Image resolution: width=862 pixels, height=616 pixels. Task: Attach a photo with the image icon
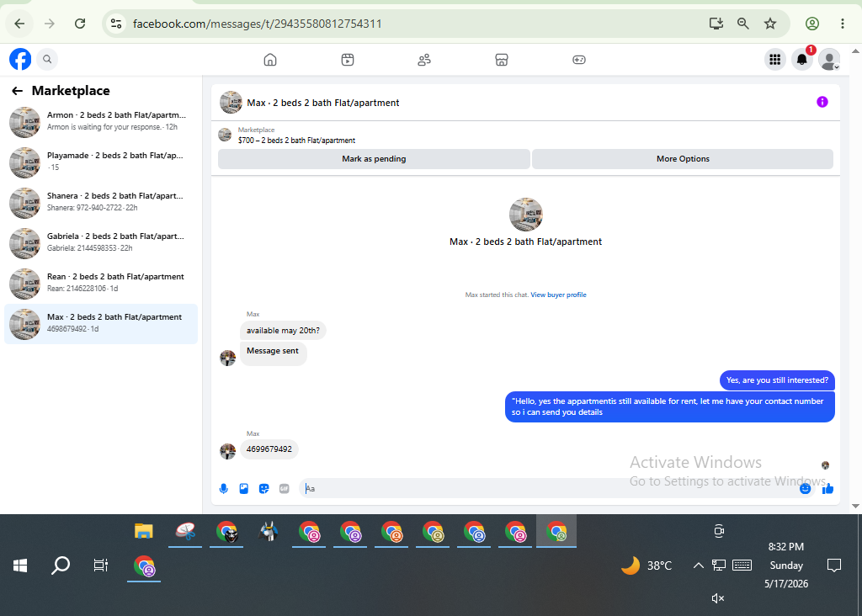tap(243, 489)
